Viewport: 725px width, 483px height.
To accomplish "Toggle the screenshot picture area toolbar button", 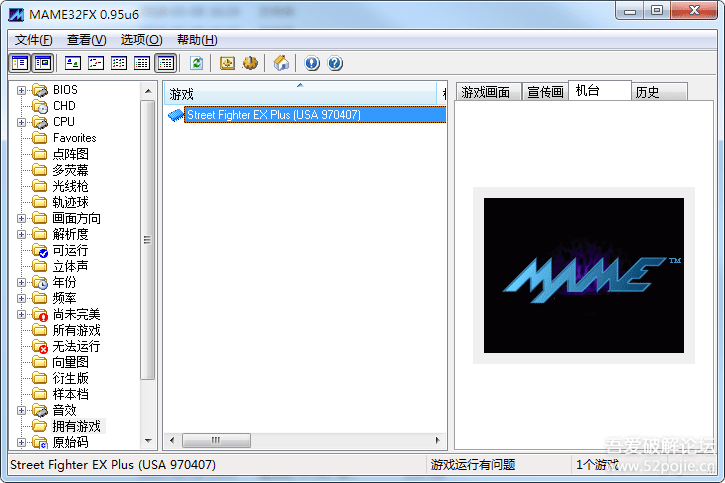I will coord(43,63).
